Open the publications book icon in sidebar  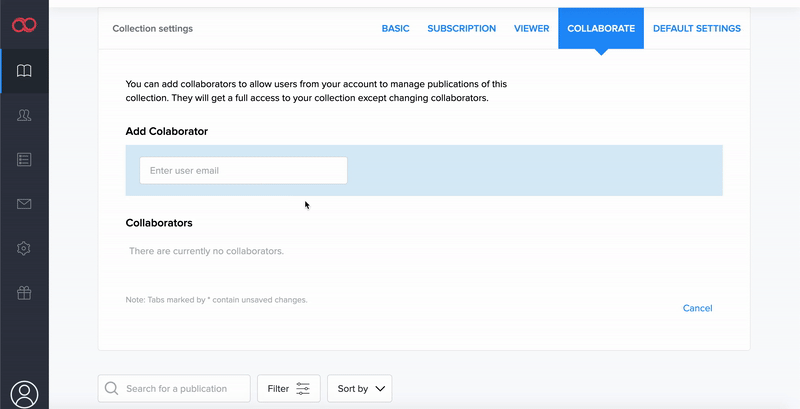24,71
